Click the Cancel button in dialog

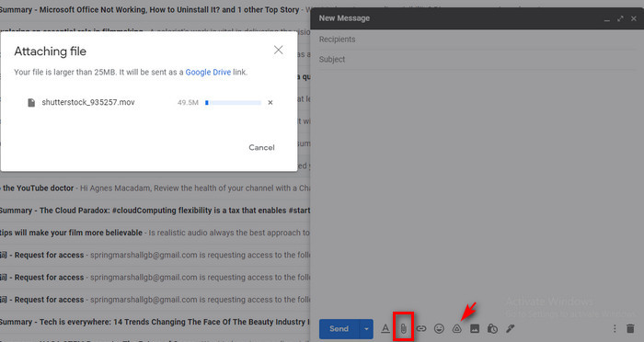(261, 147)
